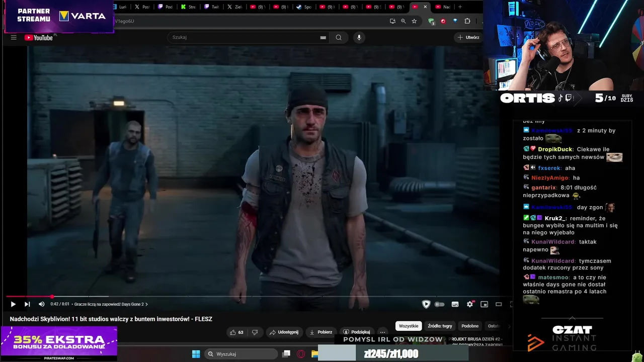This screenshot has width=644, height=362.
Task: Click the install app icon in address bar
Action: (x=392, y=21)
